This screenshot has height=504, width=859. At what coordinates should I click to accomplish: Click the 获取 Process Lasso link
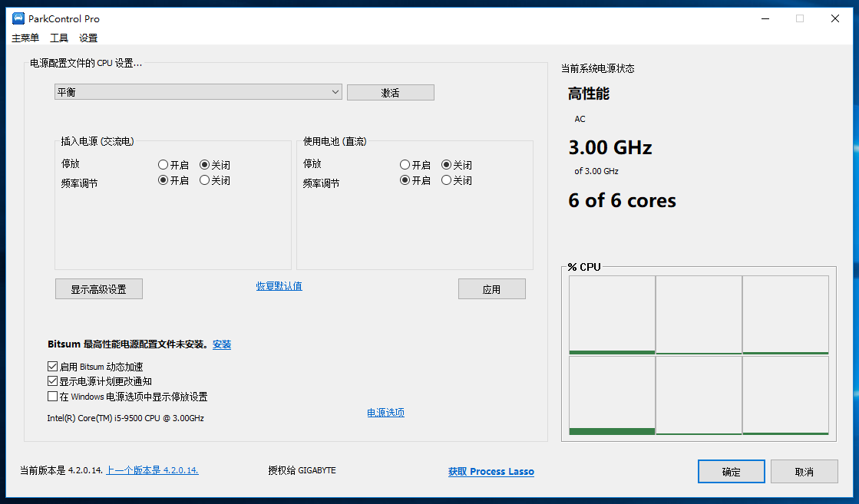[x=491, y=472]
